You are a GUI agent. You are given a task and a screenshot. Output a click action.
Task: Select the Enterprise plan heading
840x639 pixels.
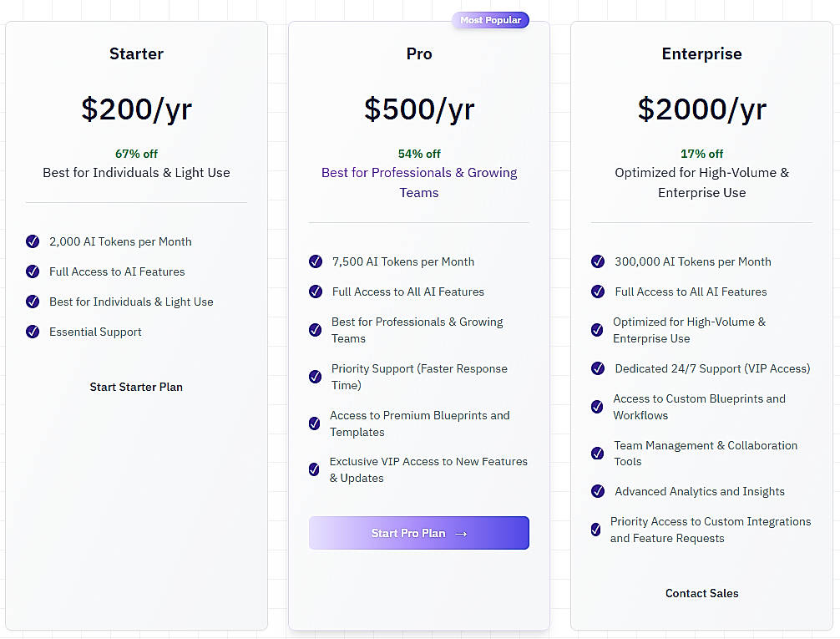click(x=701, y=53)
